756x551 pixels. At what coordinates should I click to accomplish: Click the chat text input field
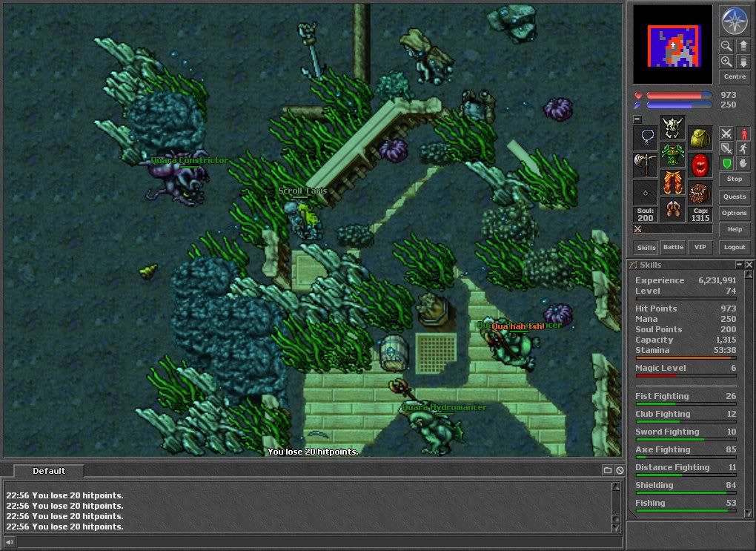pyautogui.click(x=318, y=542)
